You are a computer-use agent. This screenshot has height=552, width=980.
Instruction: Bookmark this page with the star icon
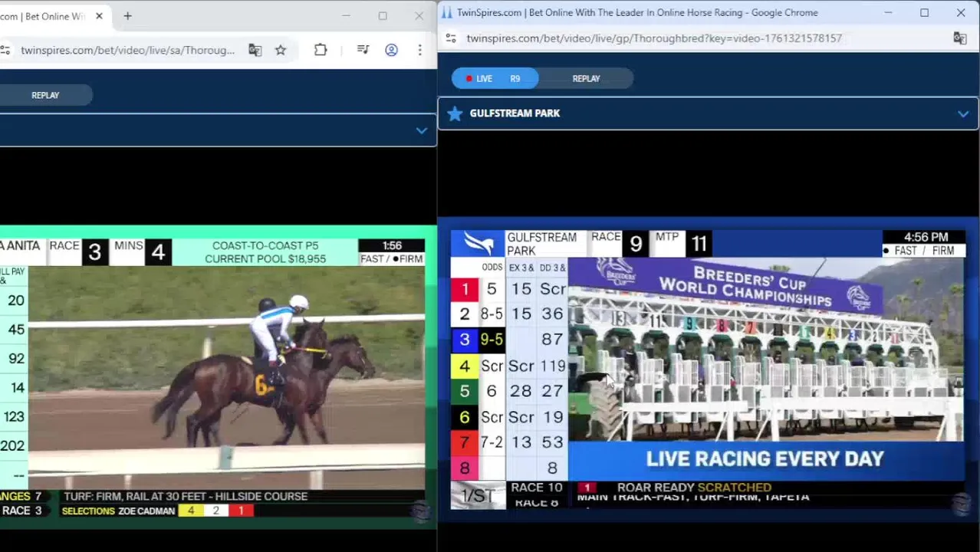click(x=281, y=50)
